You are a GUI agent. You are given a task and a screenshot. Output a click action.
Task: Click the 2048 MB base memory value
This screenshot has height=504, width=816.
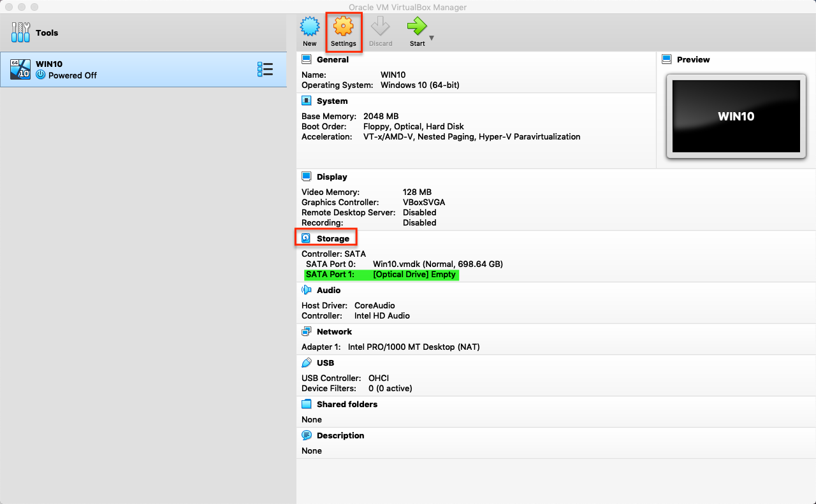(x=381, y=116)
